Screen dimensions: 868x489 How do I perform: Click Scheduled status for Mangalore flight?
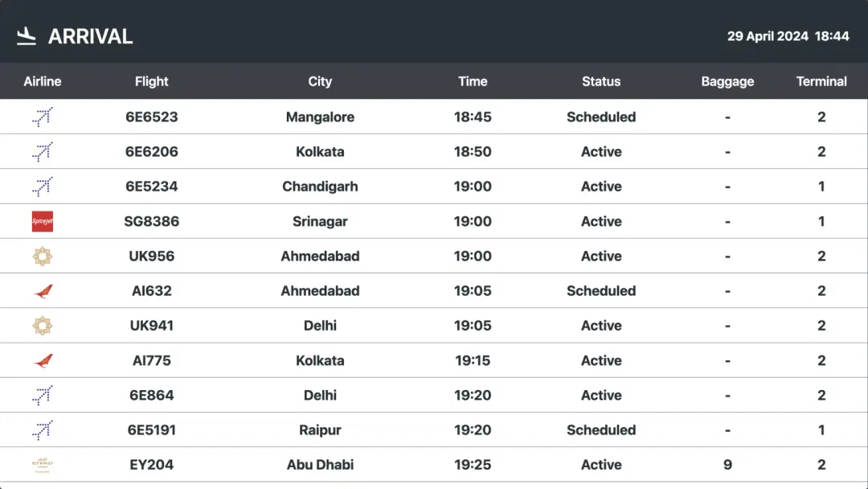[601, 117]
